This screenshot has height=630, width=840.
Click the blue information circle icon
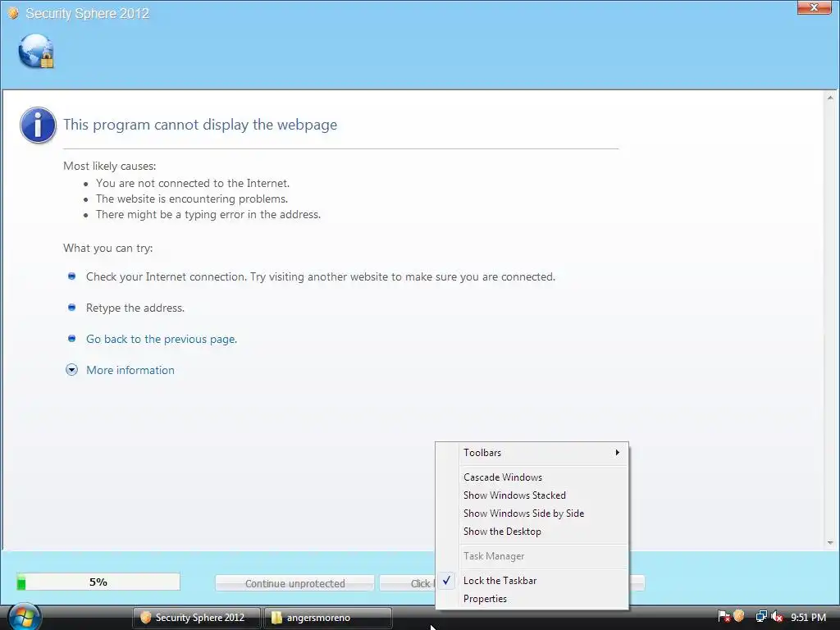pyautogui.click(x=38, y=125)
